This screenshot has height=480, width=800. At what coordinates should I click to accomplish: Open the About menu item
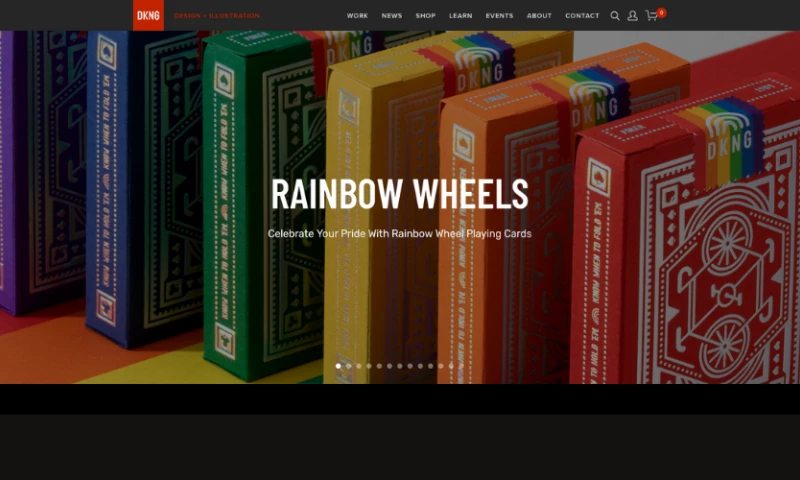[x=539, y=16]
